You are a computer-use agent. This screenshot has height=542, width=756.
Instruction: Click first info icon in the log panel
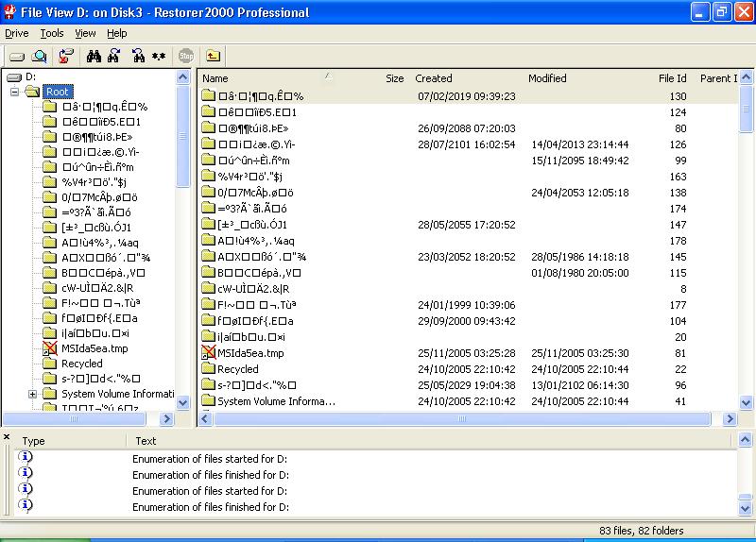26,456
